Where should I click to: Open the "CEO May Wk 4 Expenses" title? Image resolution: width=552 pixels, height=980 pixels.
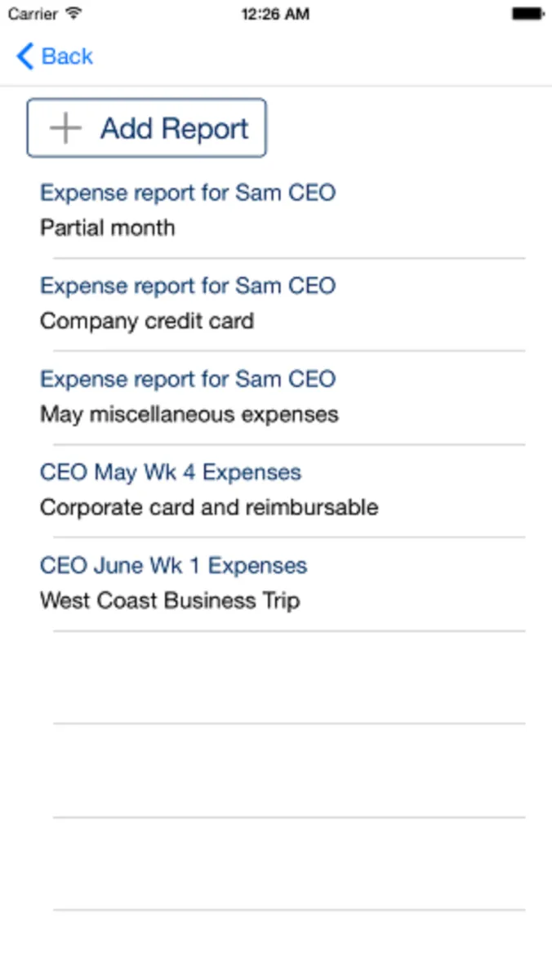coord(171,472)
